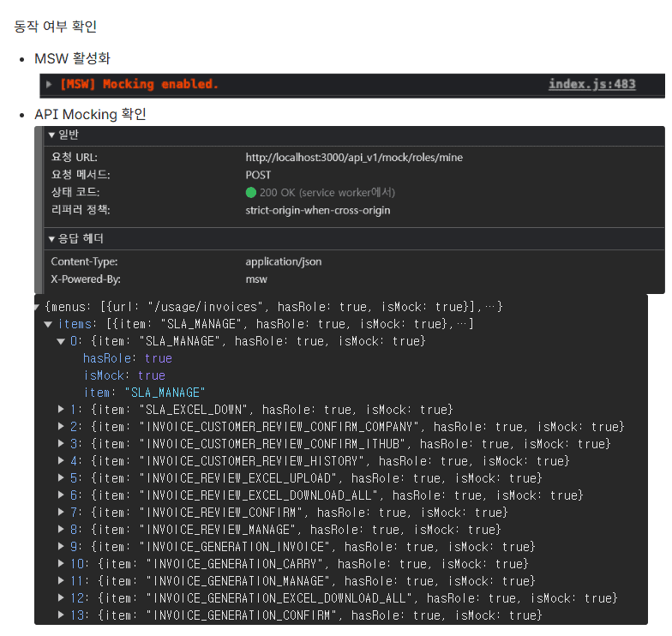
Task: Expand the MSW Mocking enabled console message
Action: pyautogui.click(x=49, y=84)
